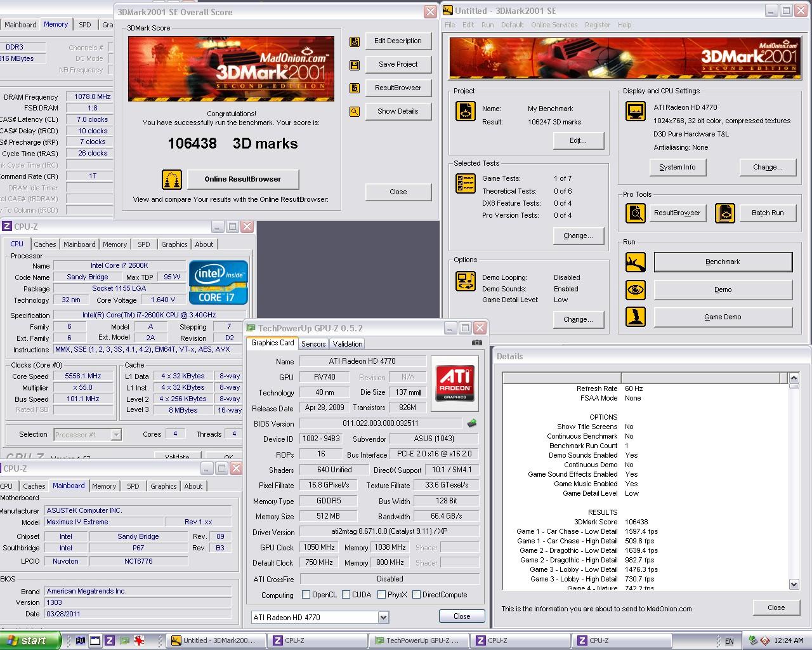
Task: Click the Edit Description icon
Action: (x=355, y=41)
